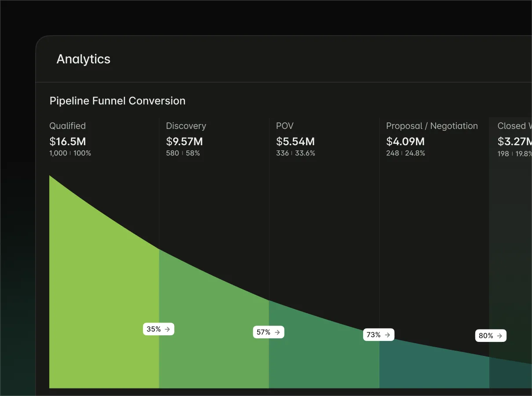Click the Proposal / Negotiation stage heading

432,126
